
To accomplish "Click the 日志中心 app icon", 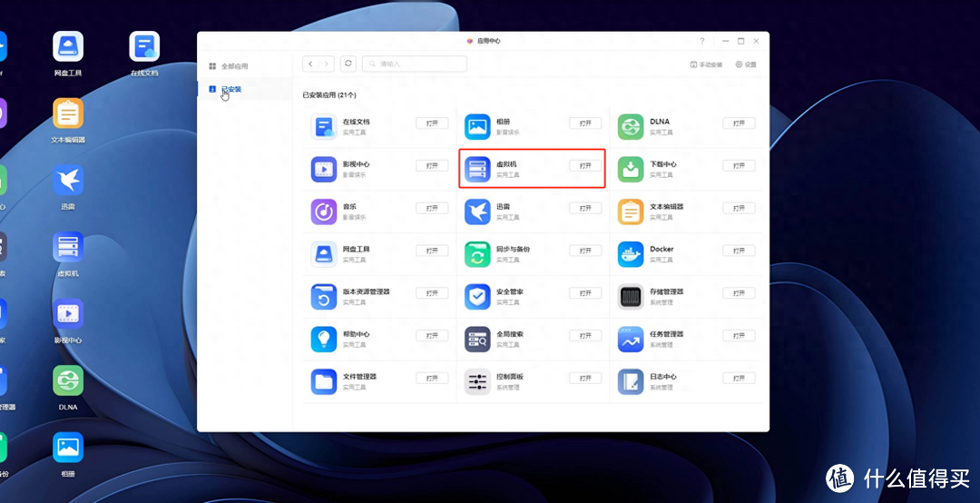I will 631,381.
